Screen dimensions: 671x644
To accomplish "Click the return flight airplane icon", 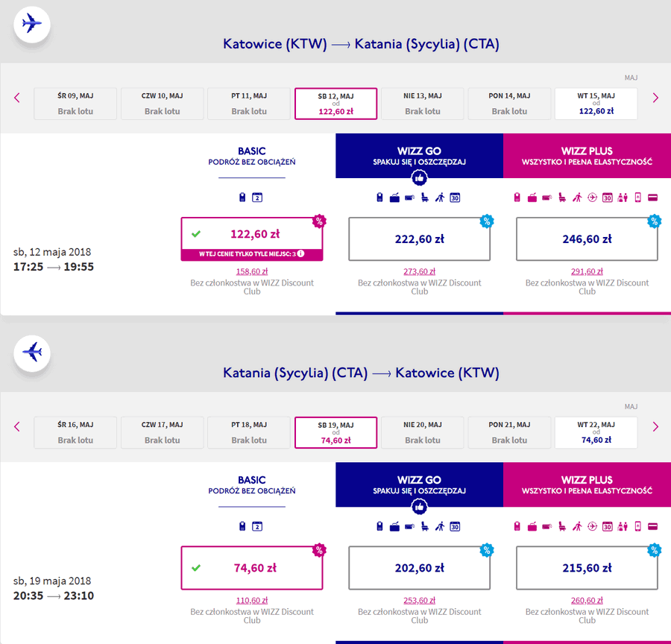I will (x=31, y=353).
